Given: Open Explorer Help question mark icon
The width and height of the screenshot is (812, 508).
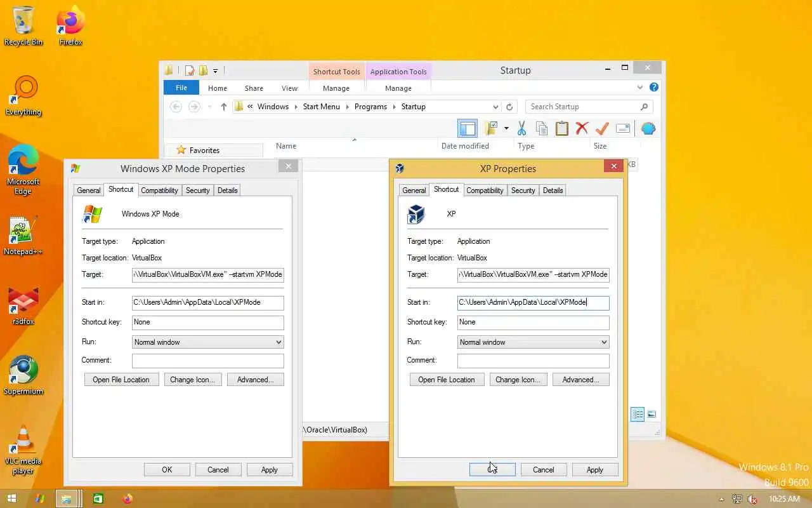Looking at the screenshot, I should point(654,88).
